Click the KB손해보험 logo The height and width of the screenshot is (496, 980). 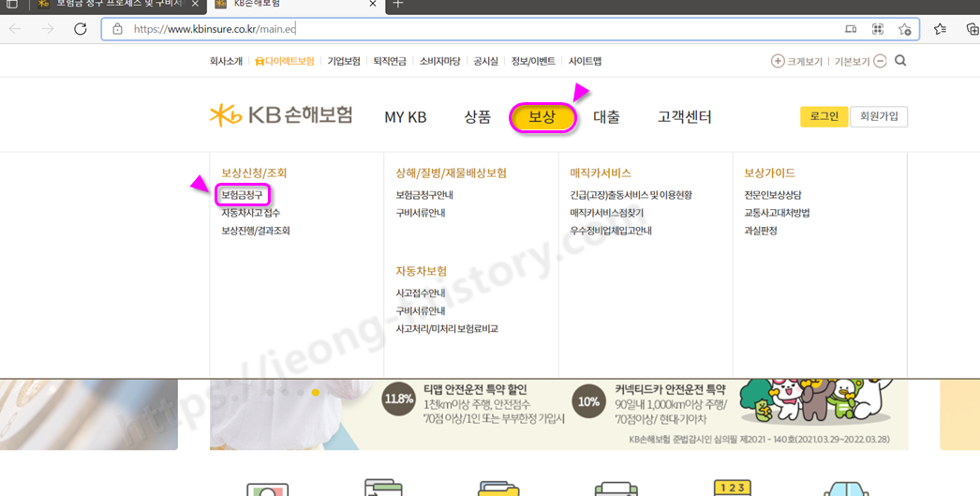(x=281, y=115)
